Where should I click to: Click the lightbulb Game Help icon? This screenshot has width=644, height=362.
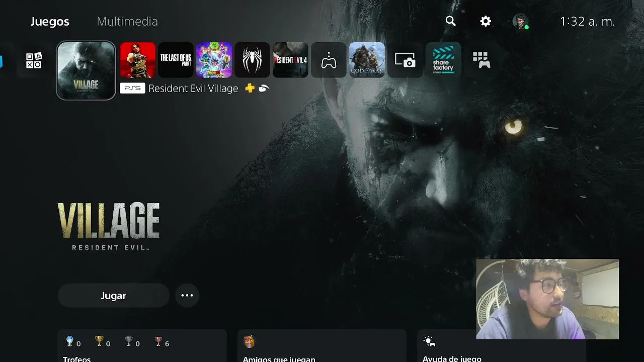429,342
